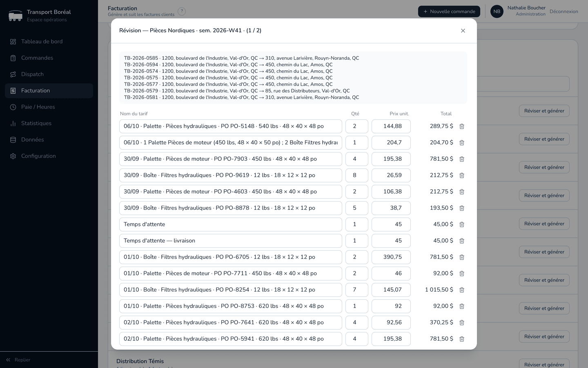This screenshot has height=368, width=588.
Task: Open the Données section
Action: click(x=49, y=140)
